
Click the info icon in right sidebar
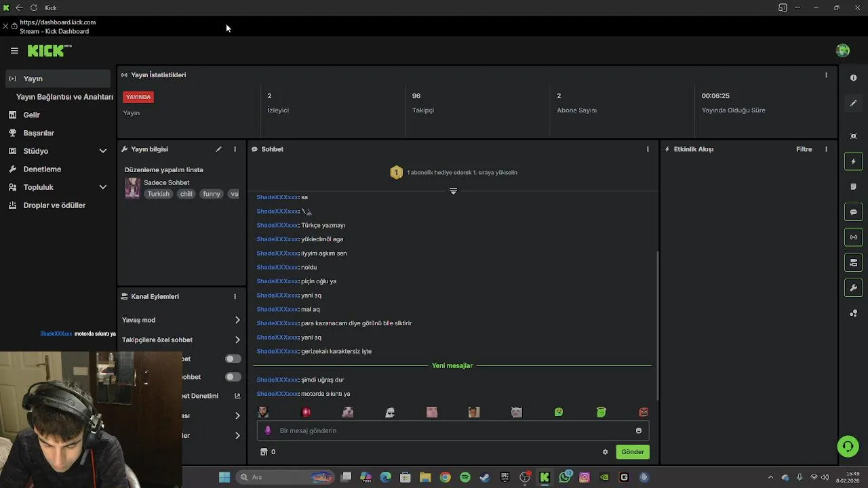coord(853,78)
